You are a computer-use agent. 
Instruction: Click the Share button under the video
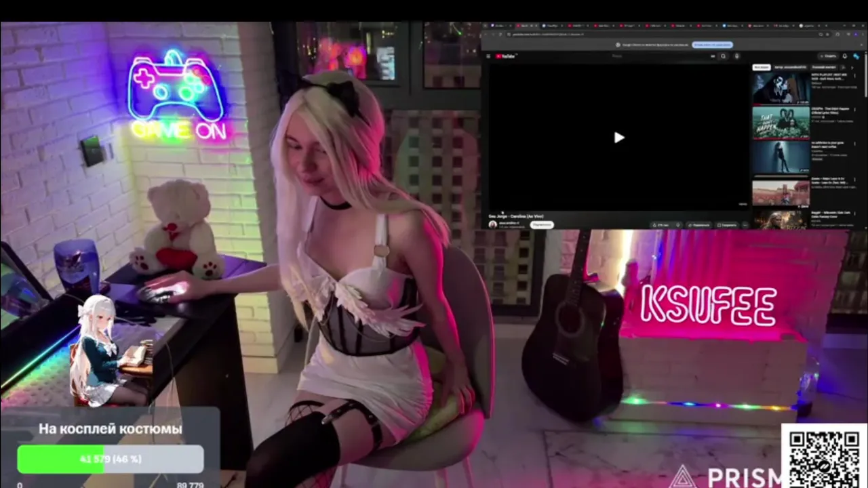(x=700, y=224)
